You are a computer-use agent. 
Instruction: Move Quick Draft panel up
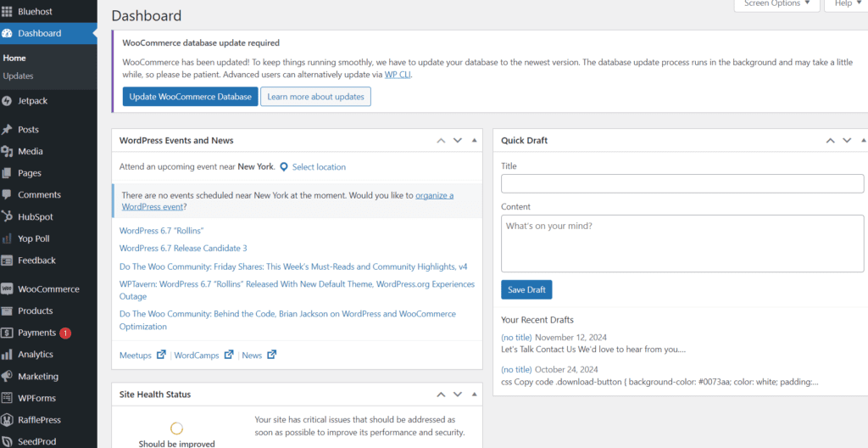point(831,140)
